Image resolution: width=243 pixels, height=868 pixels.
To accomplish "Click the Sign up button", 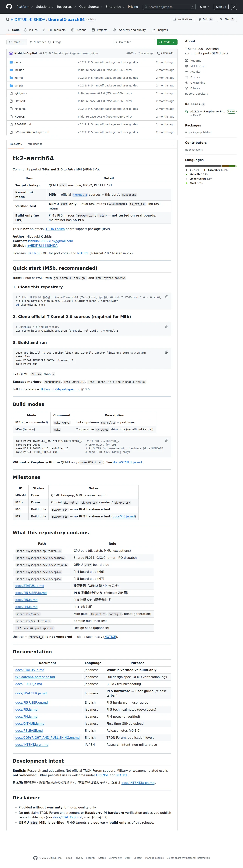I will (x=221, y=7).
